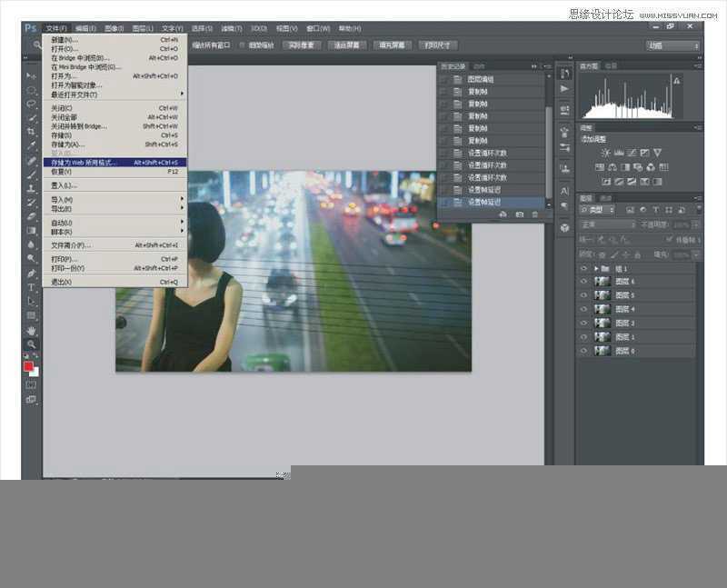Hide the 组 1 layer group
727x588 pixels.
click(x=583, y=268)
